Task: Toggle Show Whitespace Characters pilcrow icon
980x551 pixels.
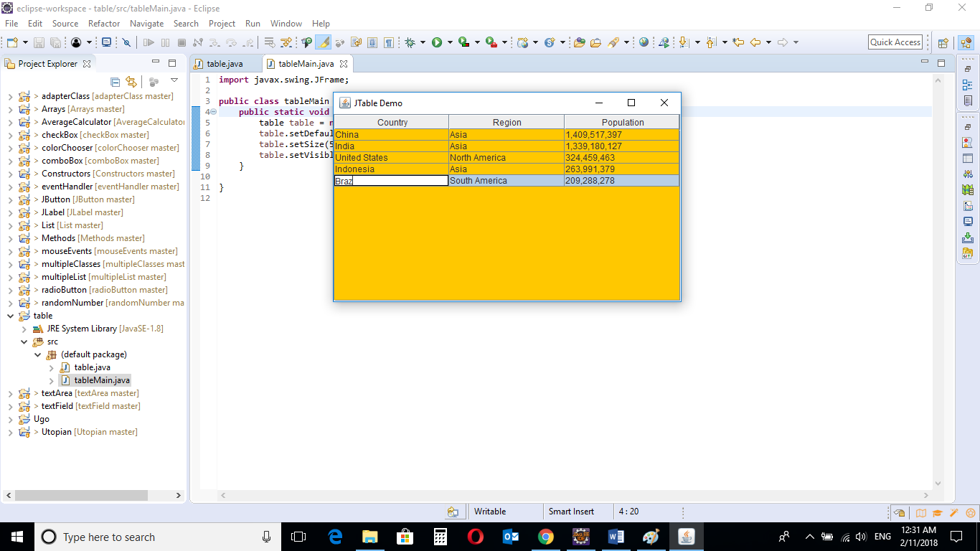Action: click(388, 42)
